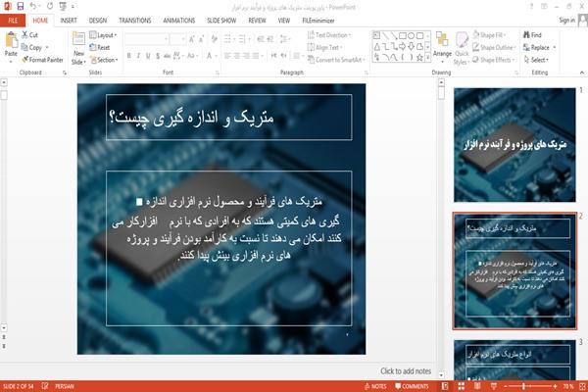This screenshot has height=392, width=588.
Task: Switch to the TRANSITIONS tab
Action: point(135,21)
